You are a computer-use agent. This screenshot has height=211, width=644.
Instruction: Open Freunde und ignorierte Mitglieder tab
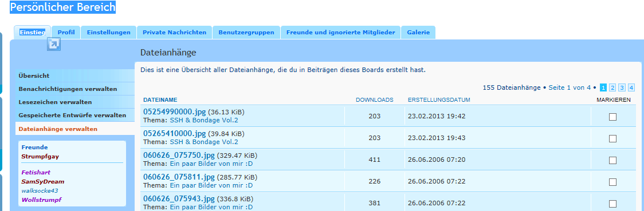[340, 33]
